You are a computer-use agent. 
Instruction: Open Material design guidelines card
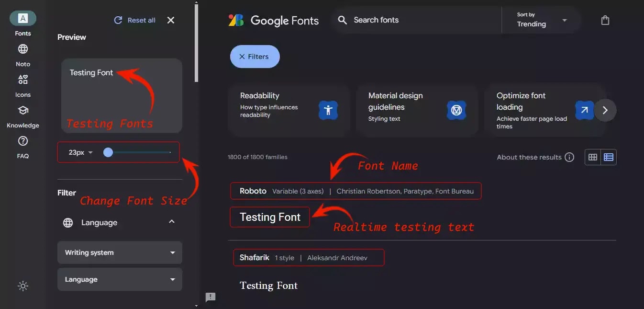click(x=417, y=110)
